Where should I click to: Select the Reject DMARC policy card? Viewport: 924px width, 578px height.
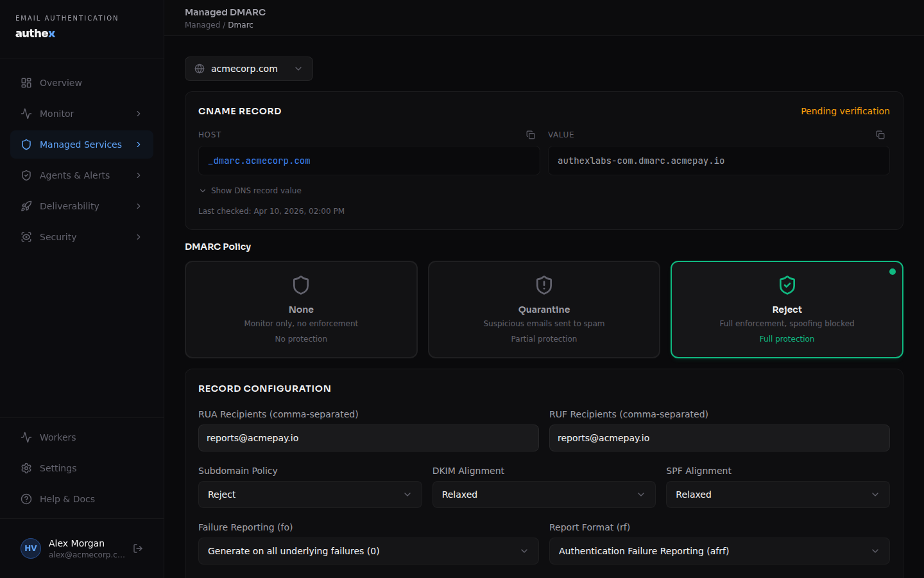coord(787,310)
